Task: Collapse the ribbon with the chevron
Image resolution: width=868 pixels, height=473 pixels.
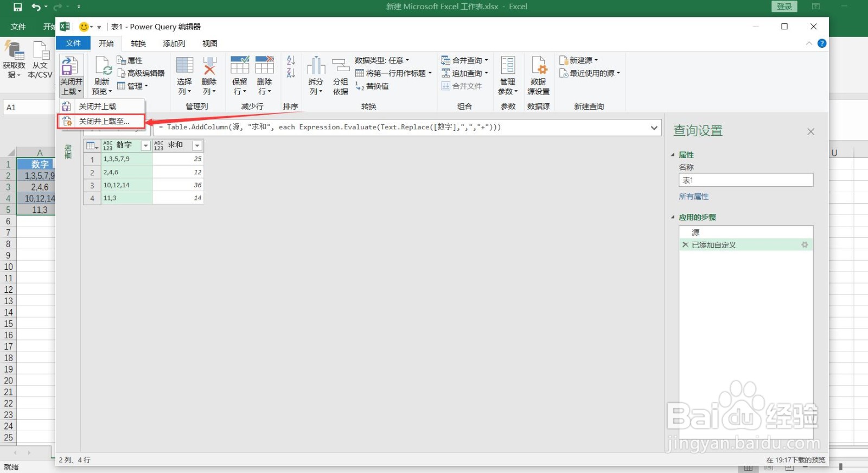Action: click(809, 43)
